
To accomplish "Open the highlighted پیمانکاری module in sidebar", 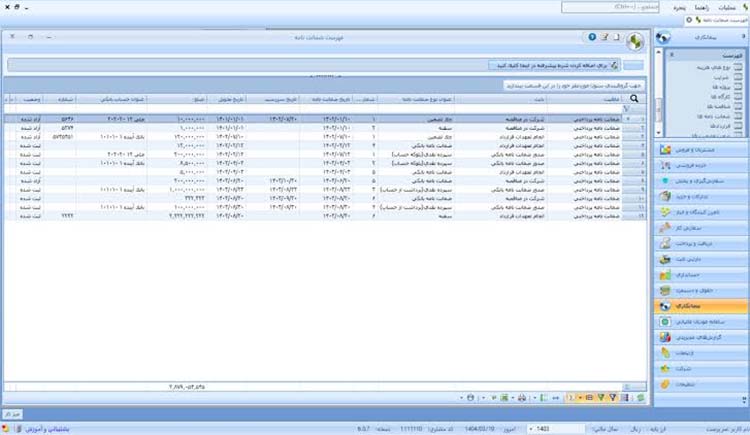I will coord(701,306).
